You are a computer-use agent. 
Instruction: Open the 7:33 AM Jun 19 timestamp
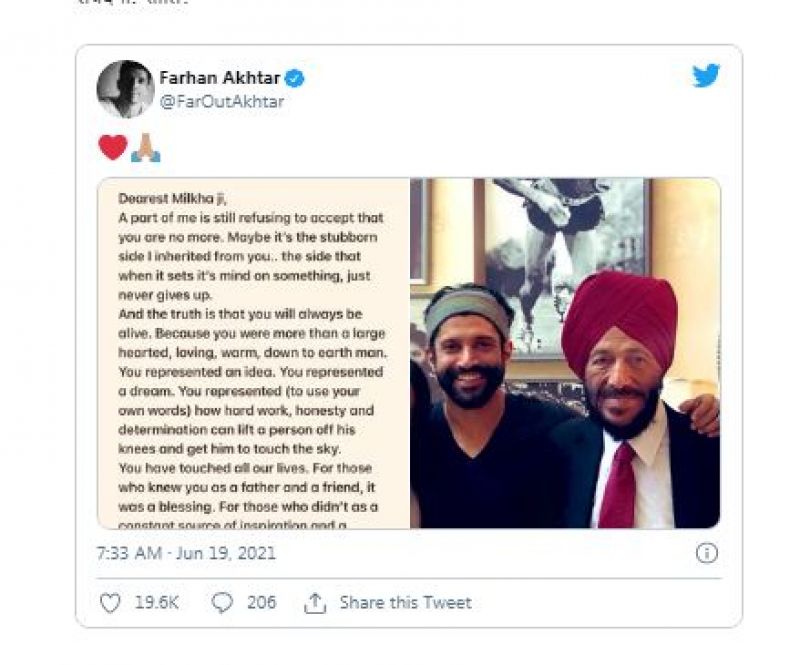coord(185,553)
